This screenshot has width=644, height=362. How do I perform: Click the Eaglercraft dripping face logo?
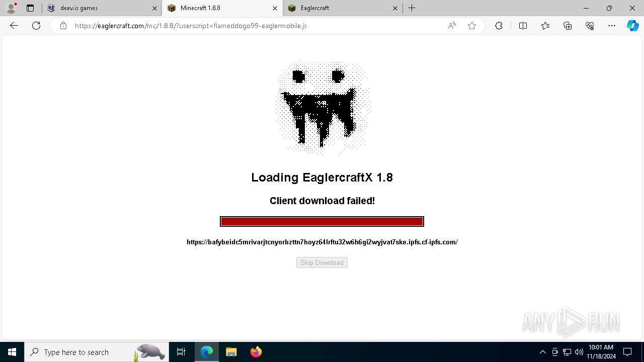pos(323,107)
